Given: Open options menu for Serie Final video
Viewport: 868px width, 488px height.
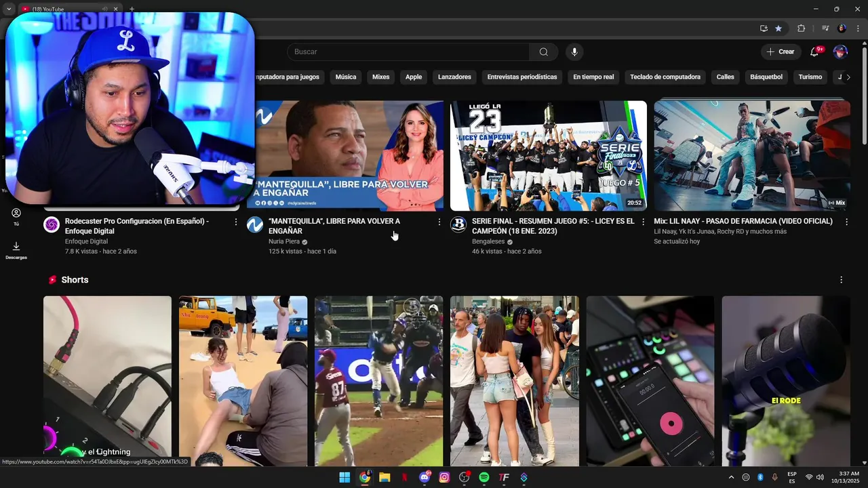Looking at the screenshot, I should pyautogui.click(x=643, y=222).
